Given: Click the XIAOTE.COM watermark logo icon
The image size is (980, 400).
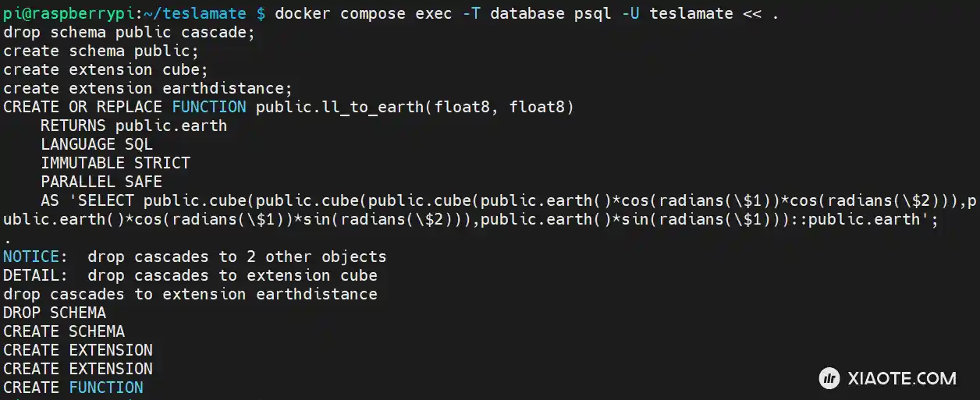Looking at the screenshot, I should (x=829, y=379).
